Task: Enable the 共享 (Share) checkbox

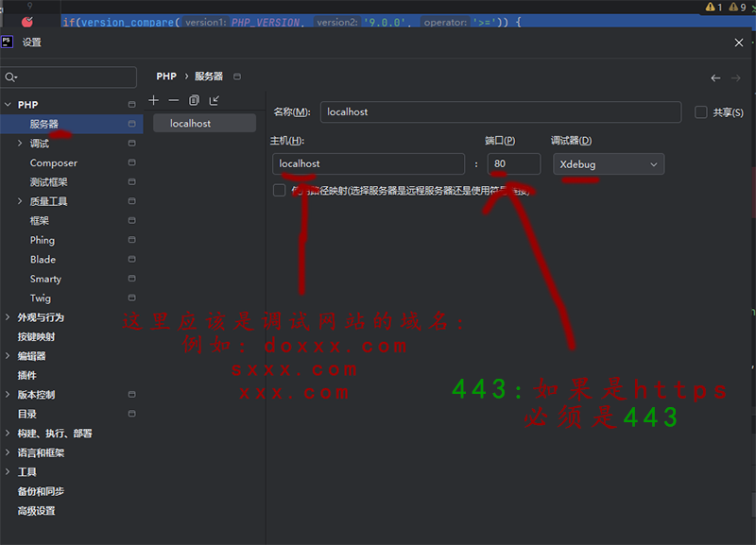Action: 700,112
